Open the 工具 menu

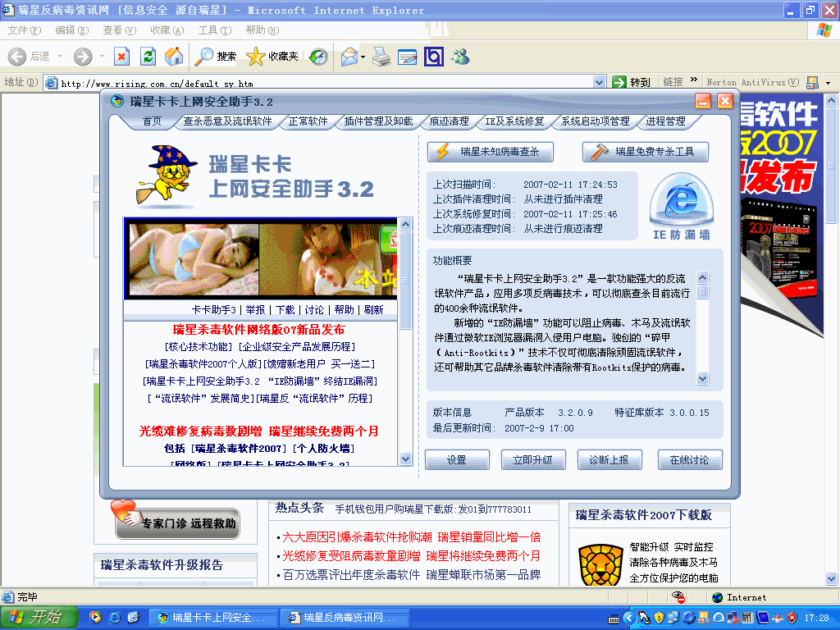pos(214,30)
